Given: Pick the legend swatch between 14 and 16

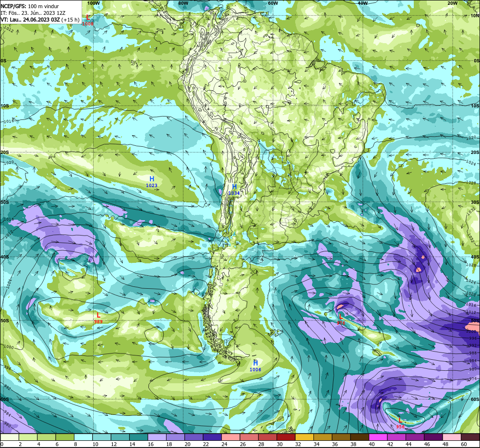Looking at the screenshot, I should (139, 437).
